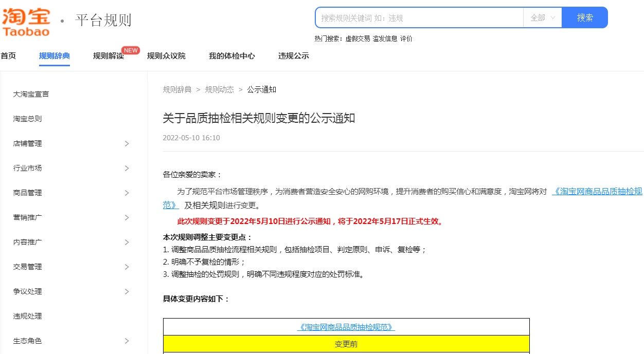Click change point 1 about 抽检流程相关规则
The image size is (644, 354).
295,250
